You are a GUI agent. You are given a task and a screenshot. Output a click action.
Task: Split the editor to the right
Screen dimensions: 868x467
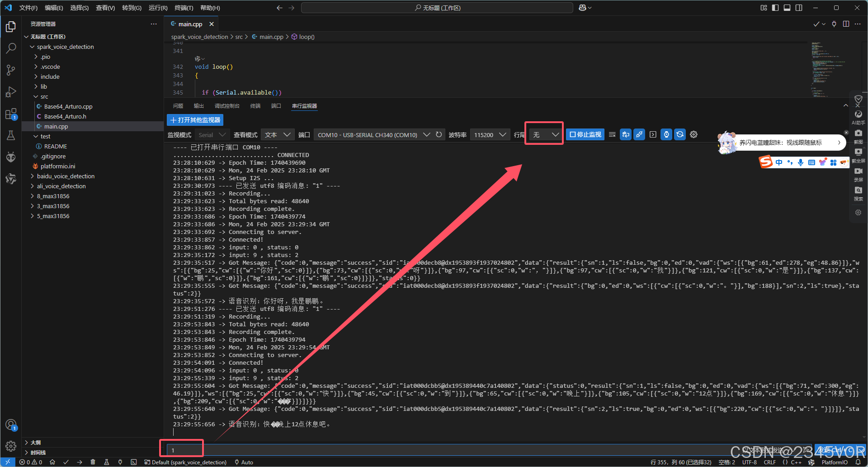(x=846, y=24)
